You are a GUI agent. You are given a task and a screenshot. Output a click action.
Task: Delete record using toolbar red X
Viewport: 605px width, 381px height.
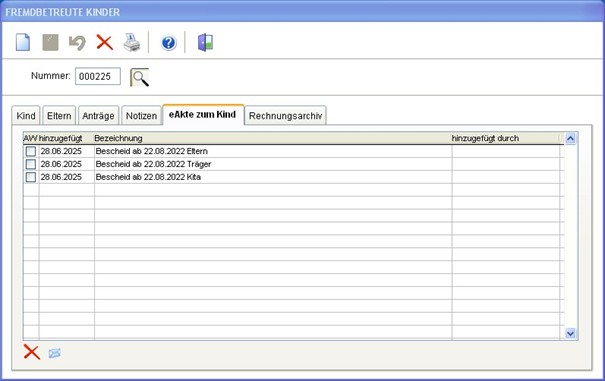click(x=105, y=42)
